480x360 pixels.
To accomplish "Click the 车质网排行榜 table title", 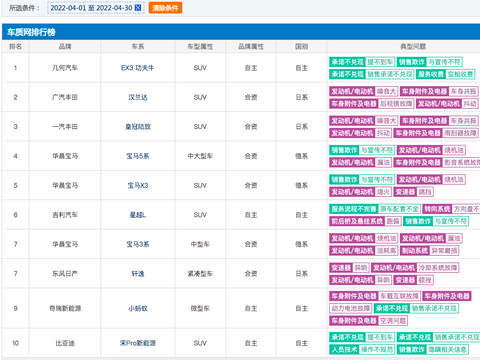I will (x=31, y=32).
